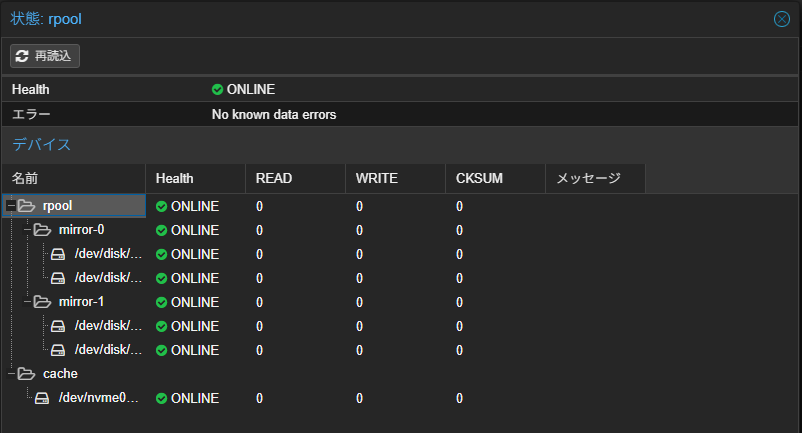Viewport: 802px width, 433px height.
Task: Click the デバイス section heading
Action: pyautogui.click(x=41, y=145)
